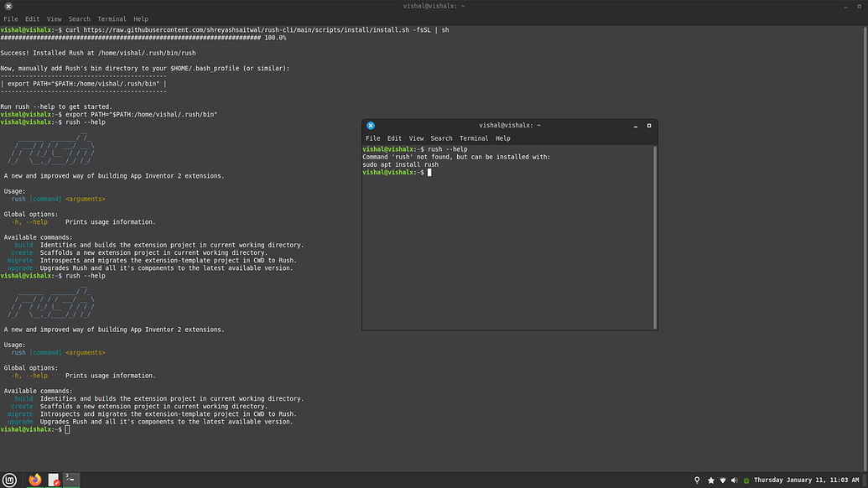The width and height of the screenshot is (868, 488).
Task: Click the Wi-Fi status icon in the tray
Action: (x=723, y=480)
